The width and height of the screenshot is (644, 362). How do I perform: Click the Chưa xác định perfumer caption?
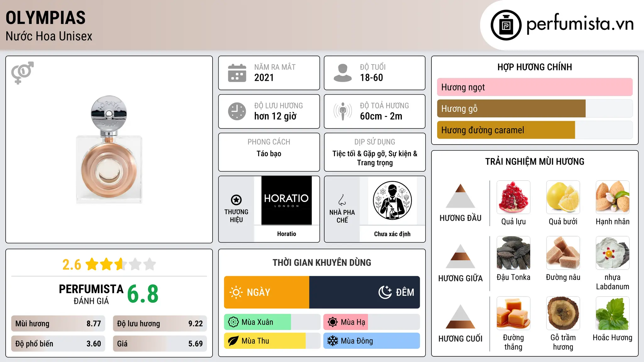(x=392, y=234)
